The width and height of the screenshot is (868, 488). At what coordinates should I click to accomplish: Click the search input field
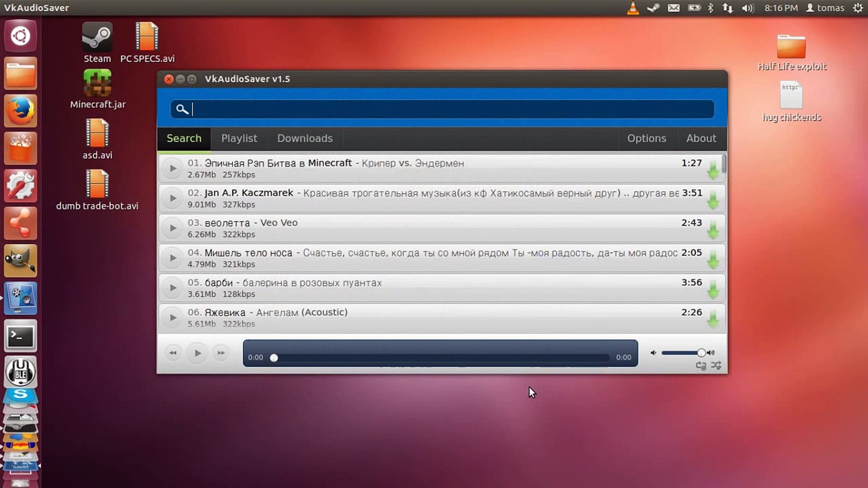pyautogui.click(x=443, y=109)
